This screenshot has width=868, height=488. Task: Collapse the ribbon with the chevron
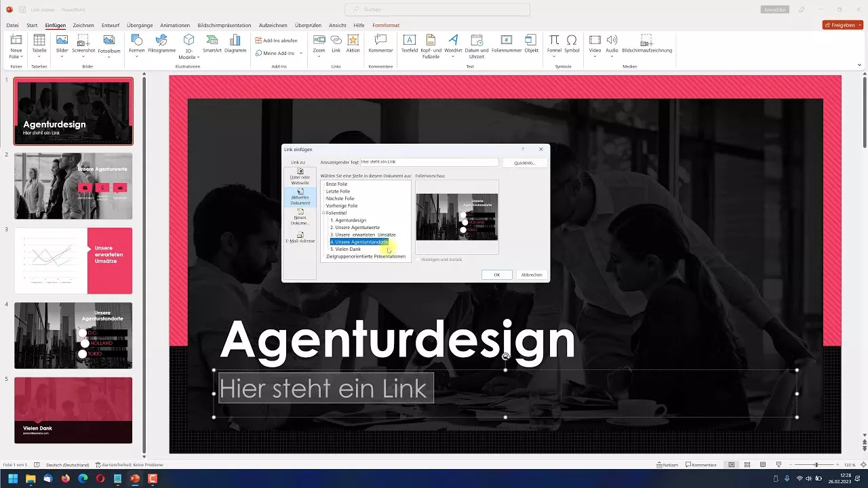[x=860, y=65]
